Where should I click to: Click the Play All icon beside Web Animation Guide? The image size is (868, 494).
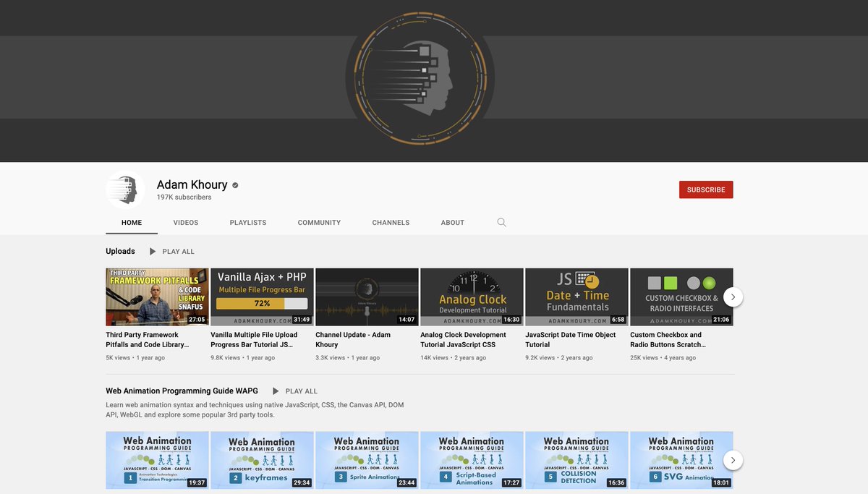[276, 391]
